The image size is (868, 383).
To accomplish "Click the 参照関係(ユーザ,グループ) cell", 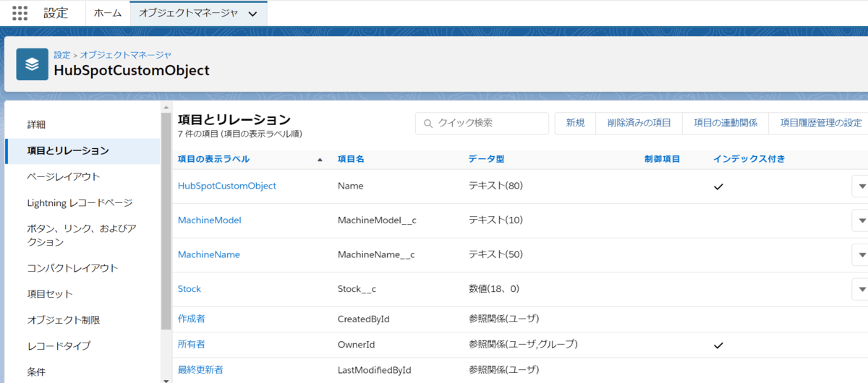I will (523, 345).
